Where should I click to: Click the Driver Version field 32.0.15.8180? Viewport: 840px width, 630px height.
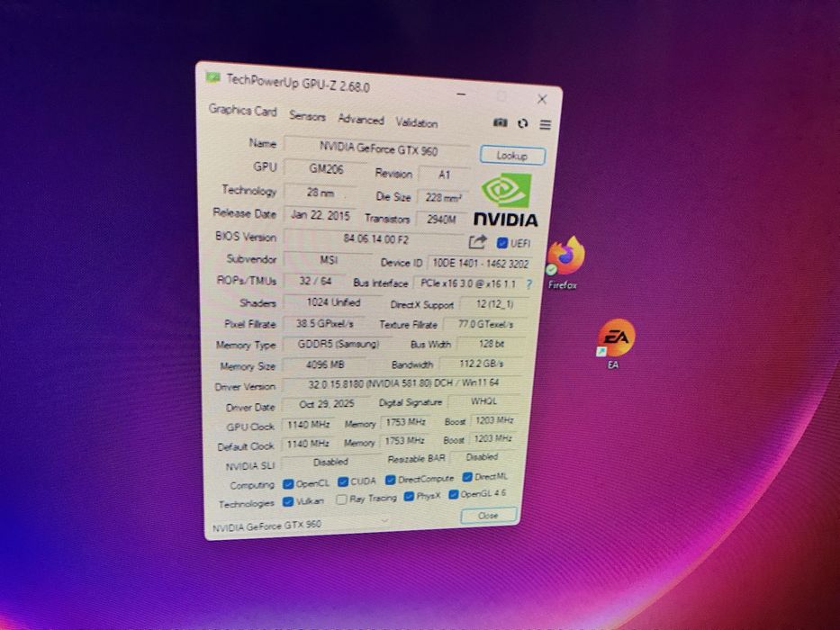402,383
